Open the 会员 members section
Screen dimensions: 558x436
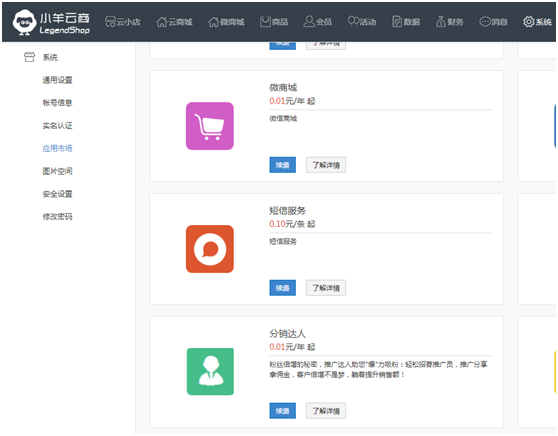pos(317,22)
